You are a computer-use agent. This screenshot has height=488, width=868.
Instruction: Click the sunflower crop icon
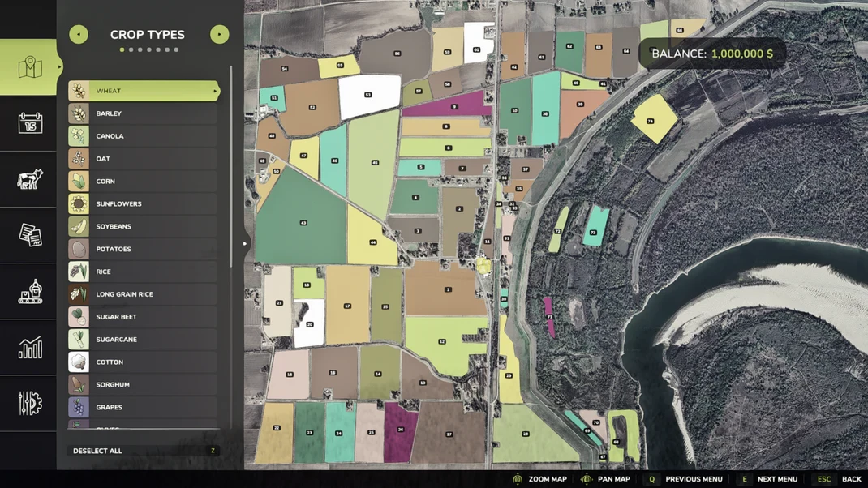79,203
